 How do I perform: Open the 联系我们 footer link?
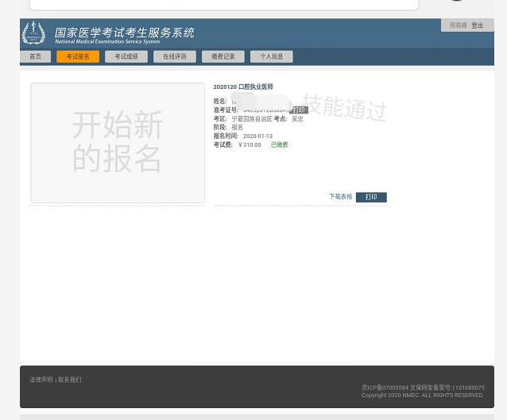click(69, 380)
